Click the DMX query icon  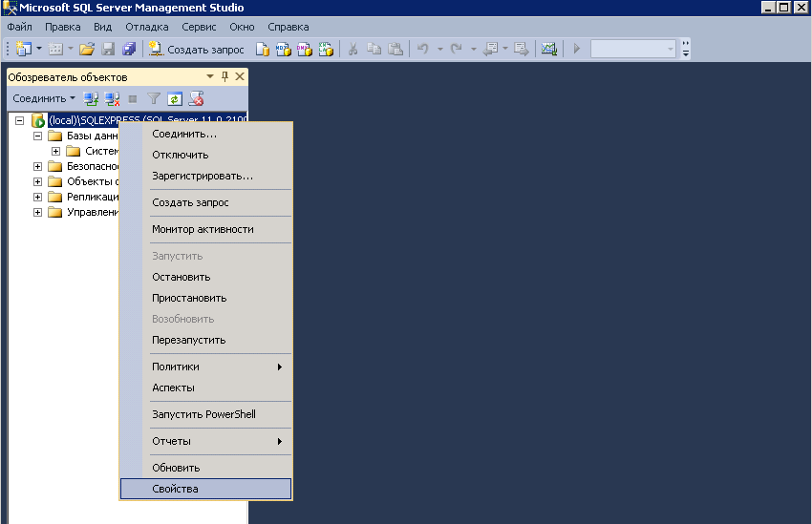tap(305, 49)
